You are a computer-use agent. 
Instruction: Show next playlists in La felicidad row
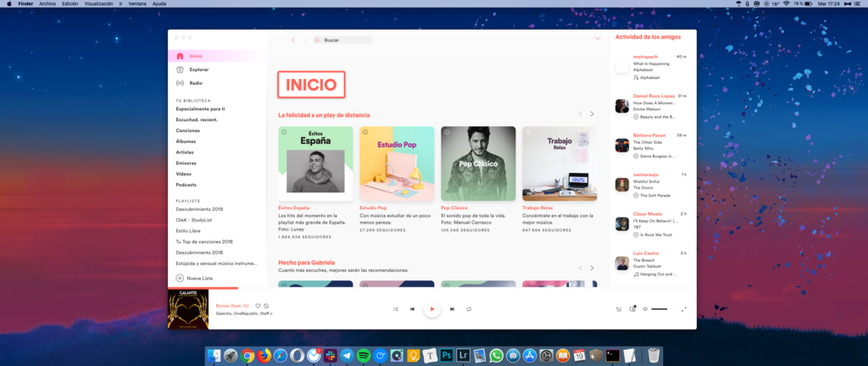[x=592, y=114]
